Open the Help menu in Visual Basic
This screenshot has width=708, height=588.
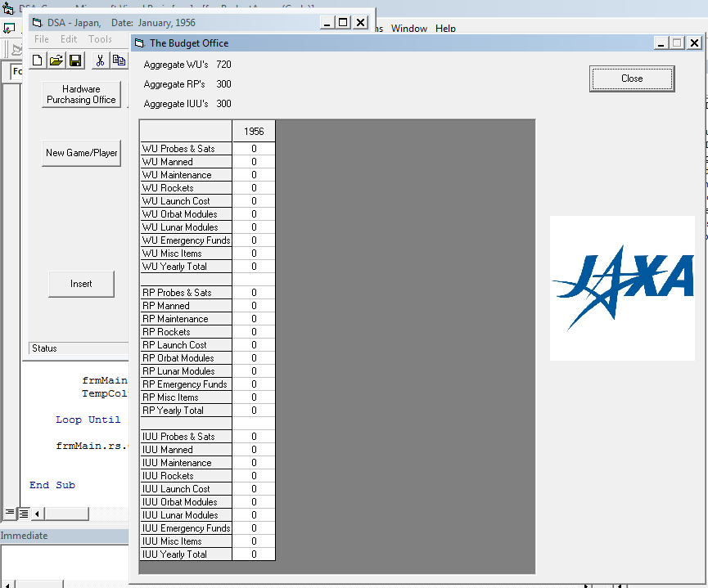(445, 29)
